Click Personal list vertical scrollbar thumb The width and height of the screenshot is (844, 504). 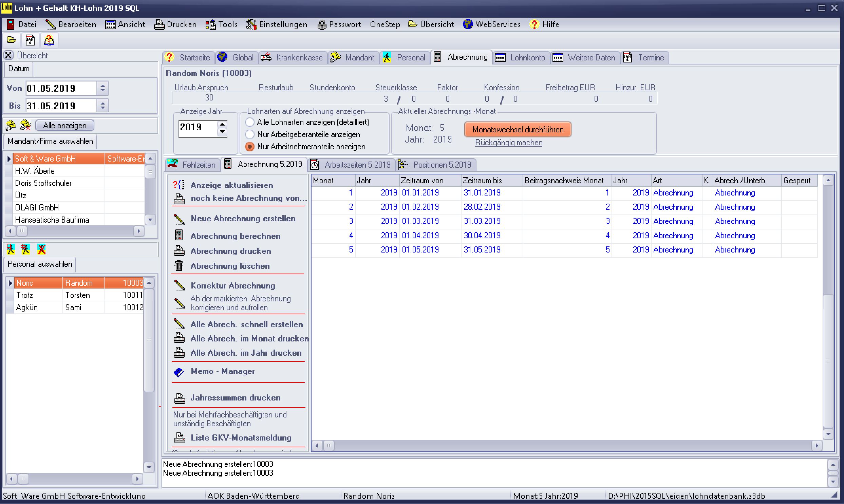(x=149, y=340)
